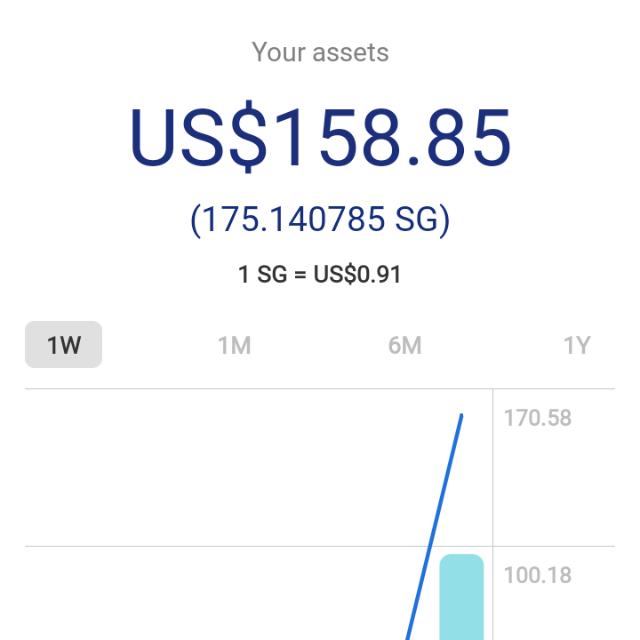Click the 170.58 axis value label
This screenshot has width=640, height=640.
537,418
